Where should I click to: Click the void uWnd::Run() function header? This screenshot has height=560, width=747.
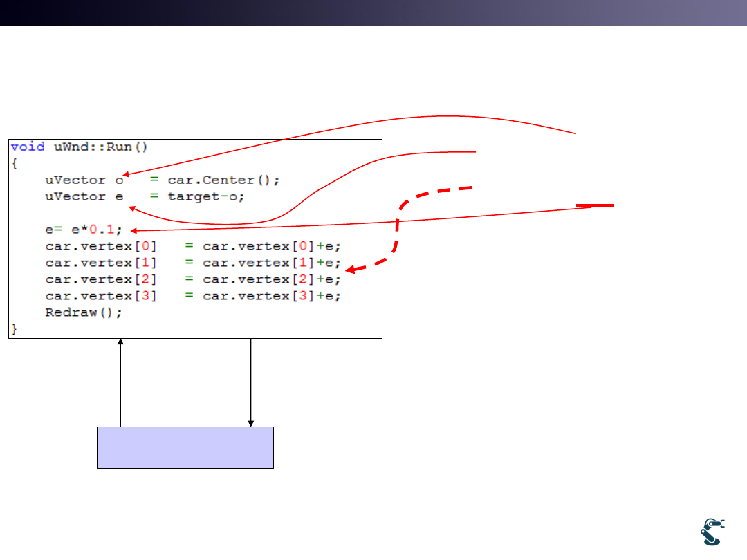pyautogui.click(x=79, y=147)
